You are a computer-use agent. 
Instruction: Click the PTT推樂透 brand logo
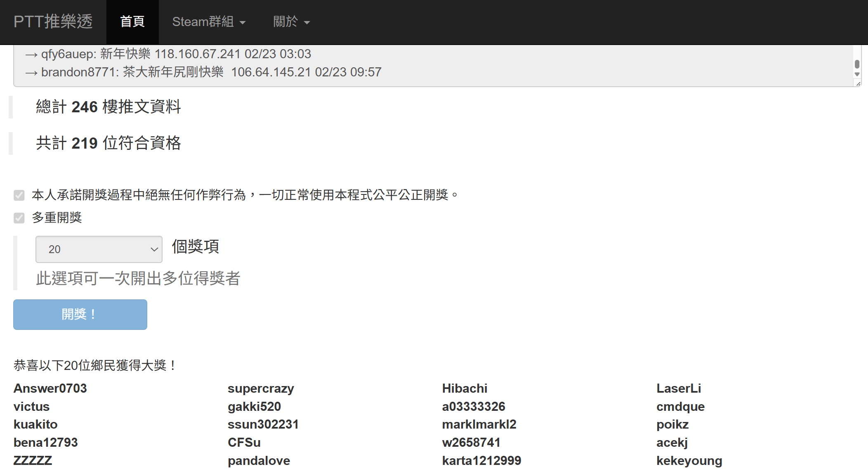53,21
